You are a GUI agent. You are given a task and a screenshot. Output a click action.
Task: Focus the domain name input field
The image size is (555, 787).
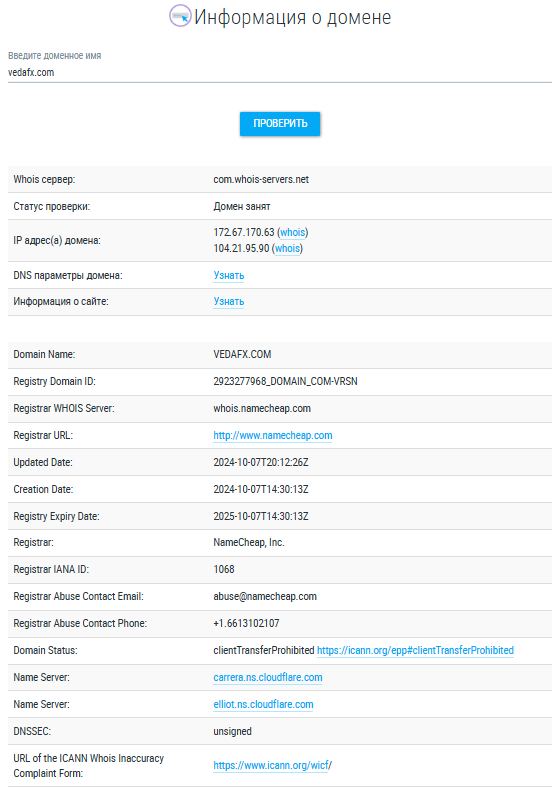280,72
